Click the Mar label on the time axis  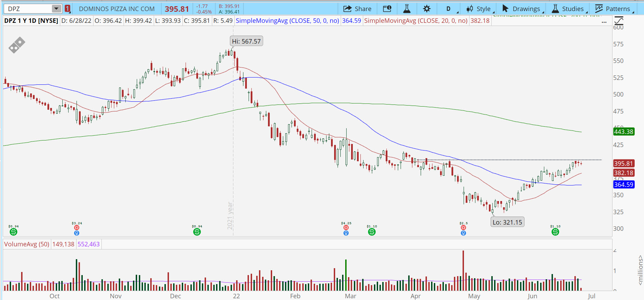click(350, 296)
